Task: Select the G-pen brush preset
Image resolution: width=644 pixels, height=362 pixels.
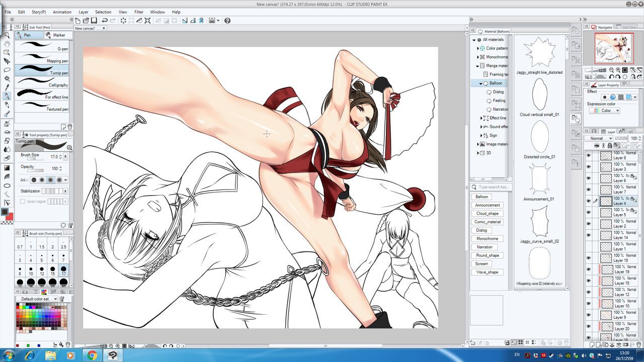Action: [x=42, y=45]
